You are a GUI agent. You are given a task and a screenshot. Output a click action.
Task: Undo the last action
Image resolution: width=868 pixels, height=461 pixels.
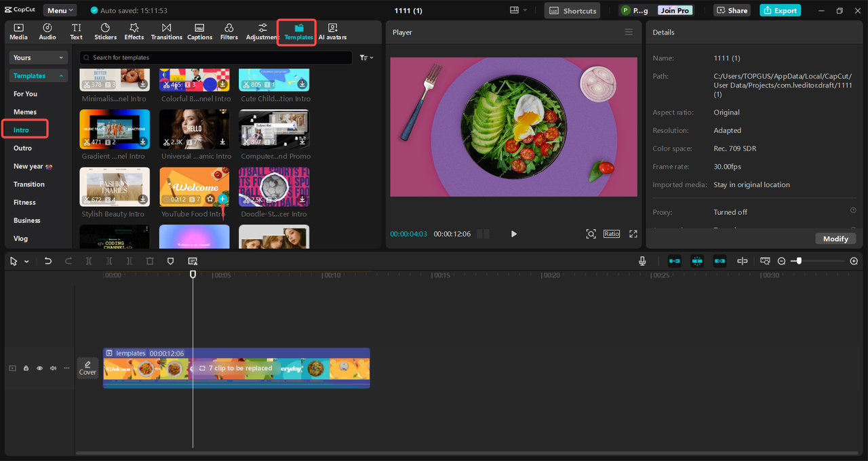coord(47,261)
